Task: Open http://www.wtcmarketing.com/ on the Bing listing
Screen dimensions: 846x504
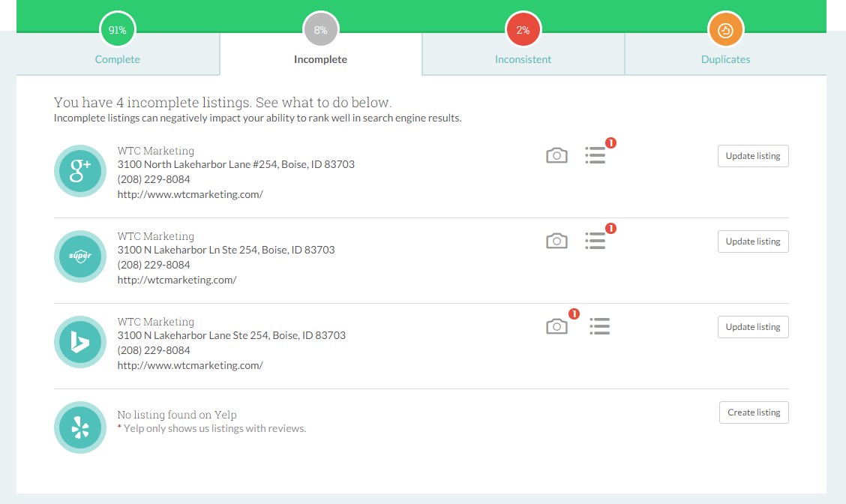Action: 190,364
